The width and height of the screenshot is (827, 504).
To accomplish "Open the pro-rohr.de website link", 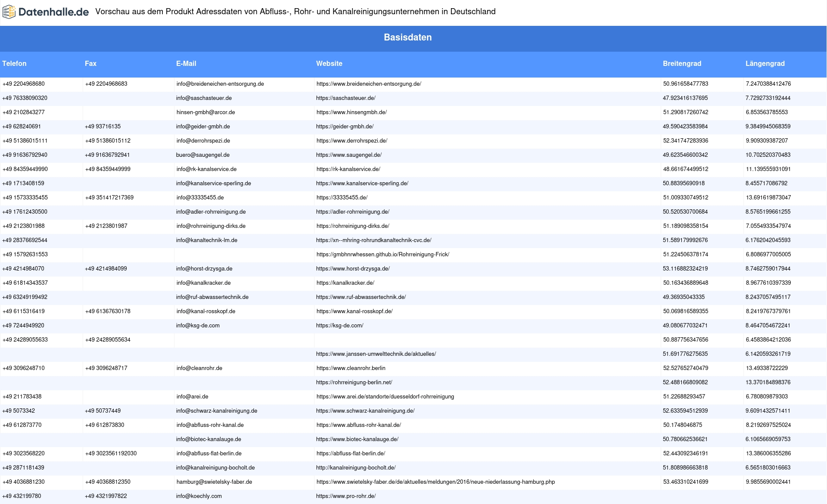I will [345, 496].
